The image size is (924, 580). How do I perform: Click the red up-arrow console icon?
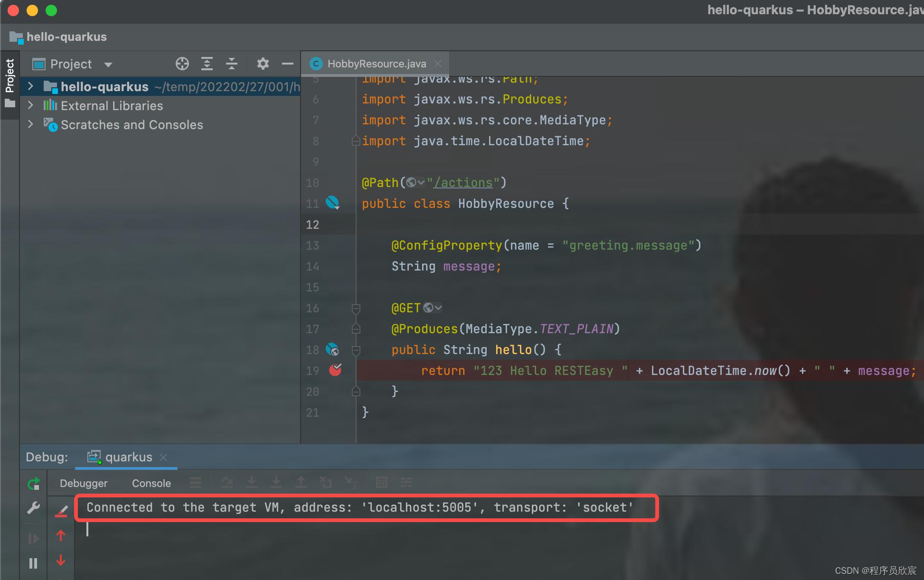(61, 536)
